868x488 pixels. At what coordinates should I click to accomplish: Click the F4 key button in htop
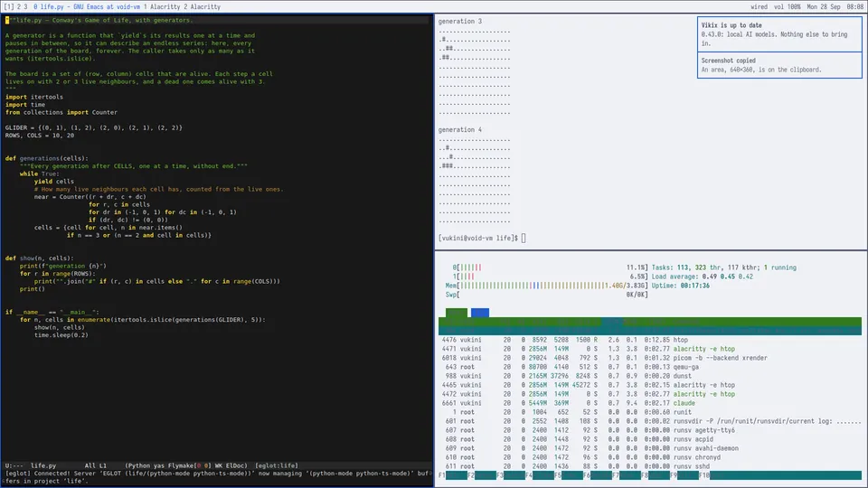[x=540, y=475]
